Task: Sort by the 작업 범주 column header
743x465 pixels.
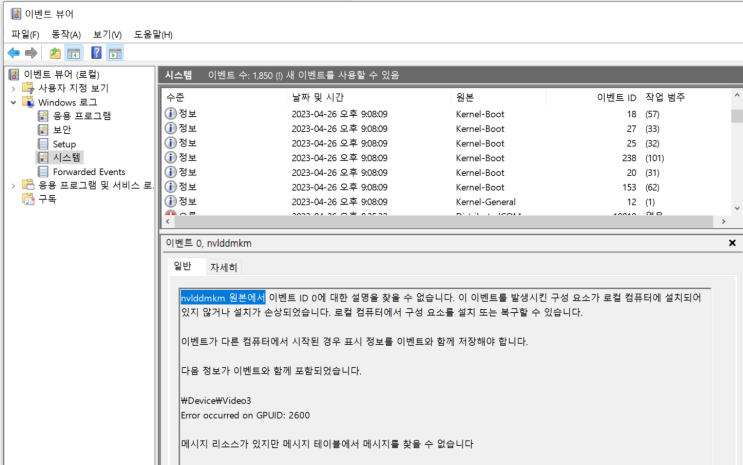Action: point(686,98)
